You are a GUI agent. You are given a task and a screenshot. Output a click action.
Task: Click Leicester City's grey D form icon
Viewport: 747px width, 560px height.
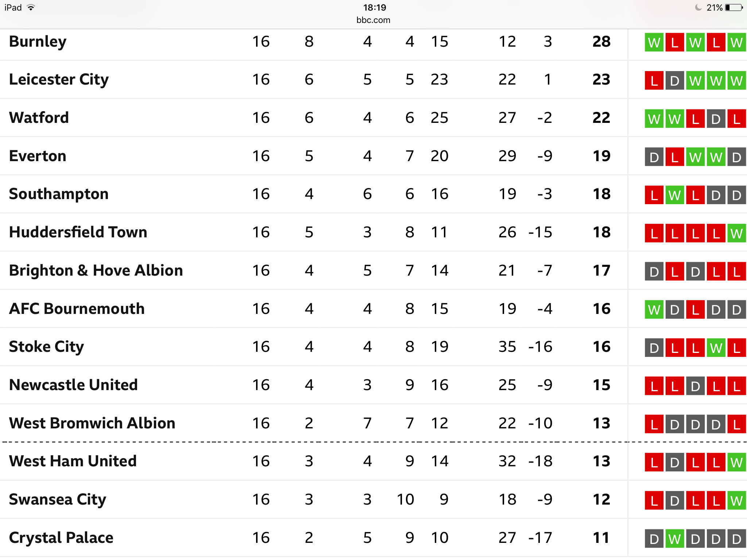coord(675,81)
